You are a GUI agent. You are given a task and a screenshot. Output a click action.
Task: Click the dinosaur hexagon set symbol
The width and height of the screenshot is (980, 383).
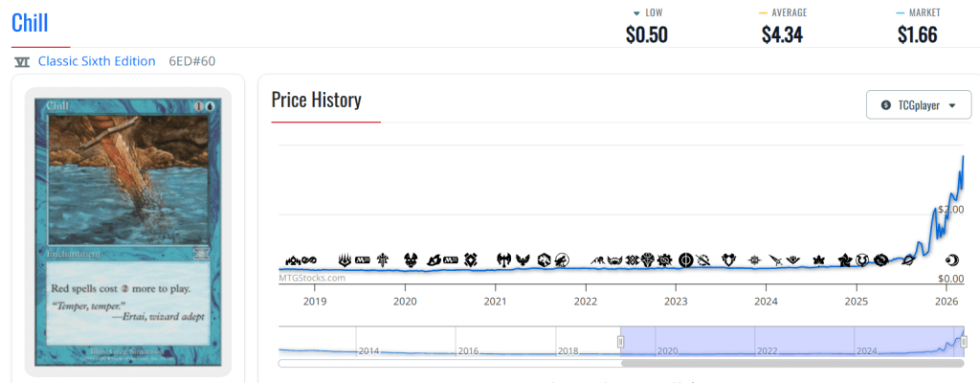coord(543,259)
